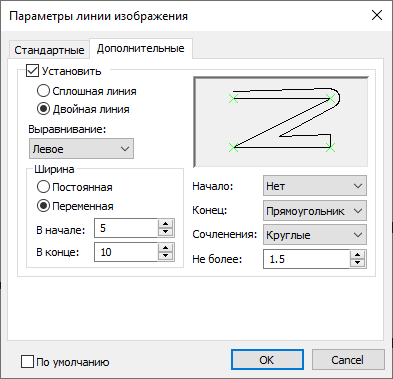Open the Начало dropdown showing Нет
The image size is (393, 379).
coord(315,186)
